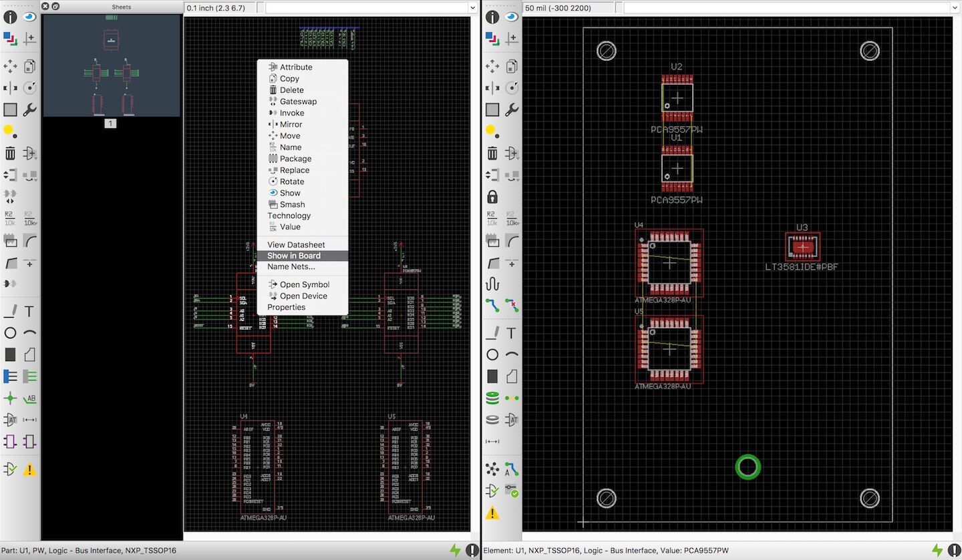The image size is (962, 560).
Task: Choose Properties from the context menu
Action: click(x=303, y=307)
